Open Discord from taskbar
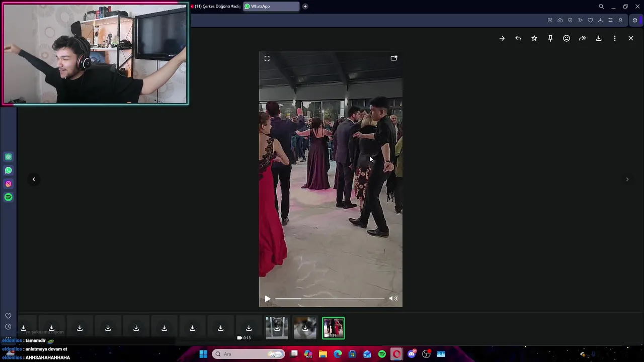Image resolution: width=644 pixels, height=362 pixels. [x=412, y=354]
